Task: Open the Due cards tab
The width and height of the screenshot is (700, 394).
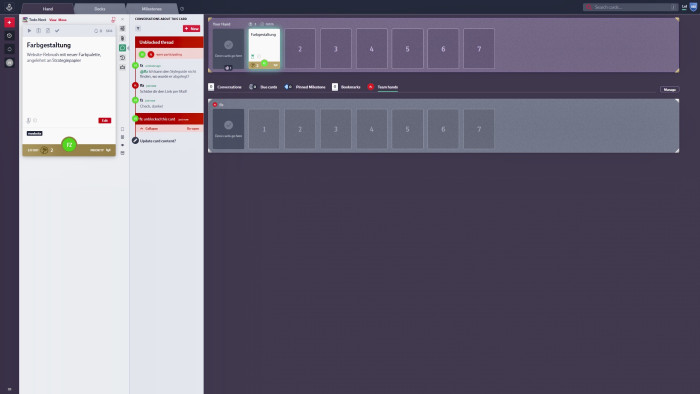Action: (263, 87)
